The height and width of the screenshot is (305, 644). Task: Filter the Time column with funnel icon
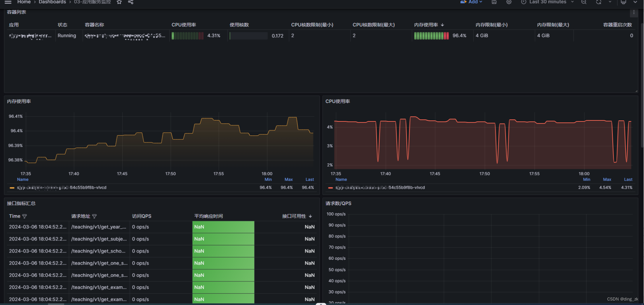(24, 216)
